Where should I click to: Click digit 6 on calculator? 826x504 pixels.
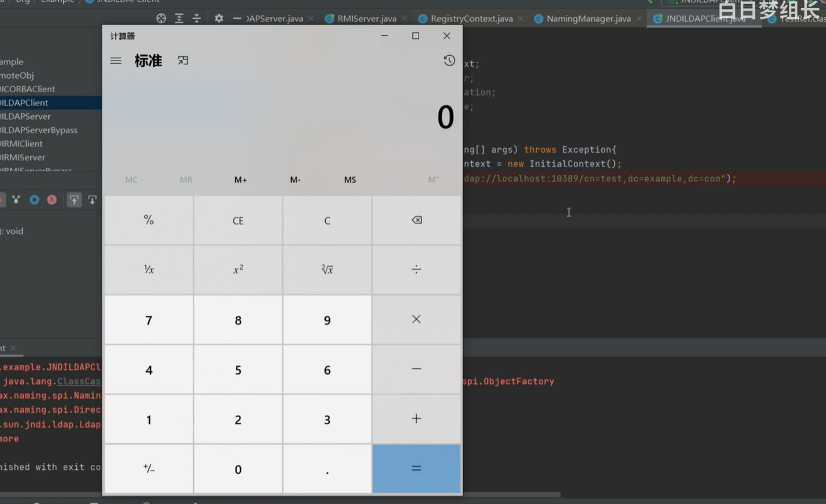328,370
